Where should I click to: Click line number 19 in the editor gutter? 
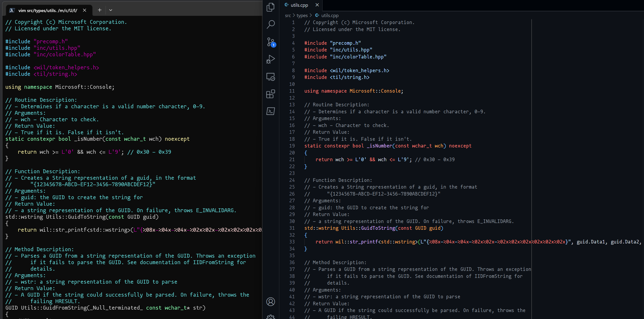tap(292, 146)
